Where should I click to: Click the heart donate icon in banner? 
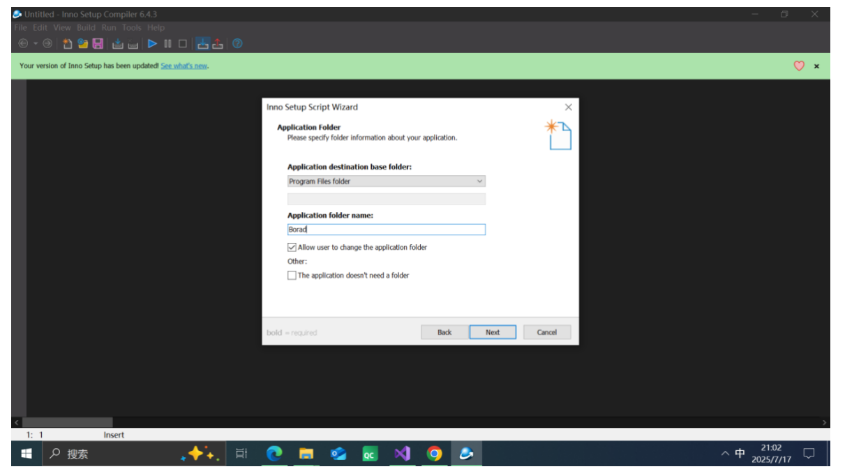coord(799,66)
